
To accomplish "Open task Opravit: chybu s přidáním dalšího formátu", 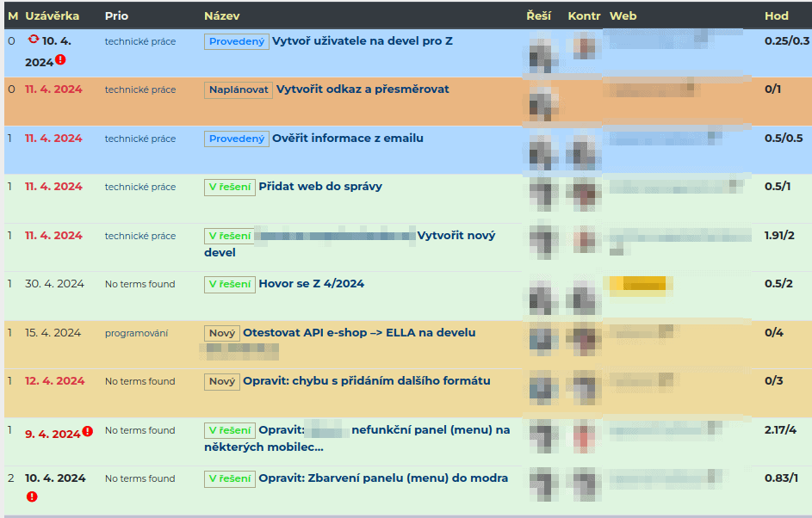I will point(366,381).
